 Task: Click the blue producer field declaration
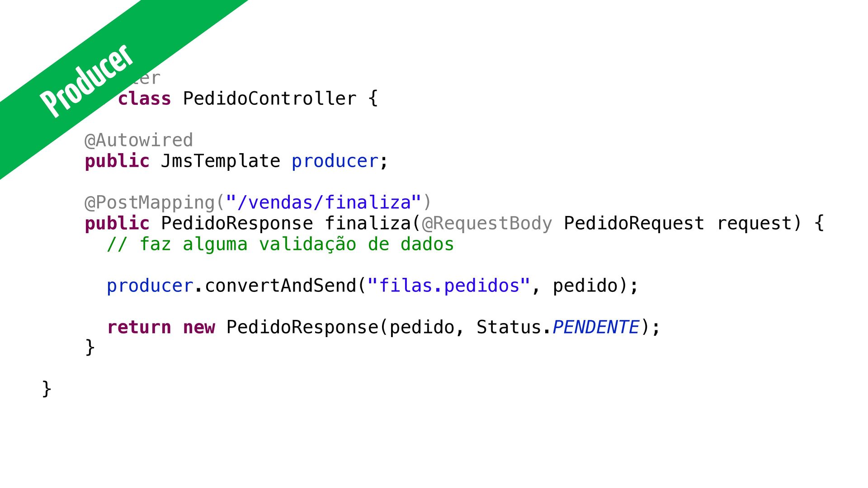tap(335, 161)
